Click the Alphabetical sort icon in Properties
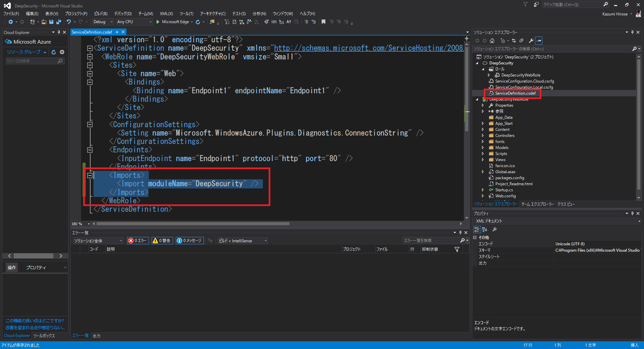The image size is (644, 349). tap(485, 230)
